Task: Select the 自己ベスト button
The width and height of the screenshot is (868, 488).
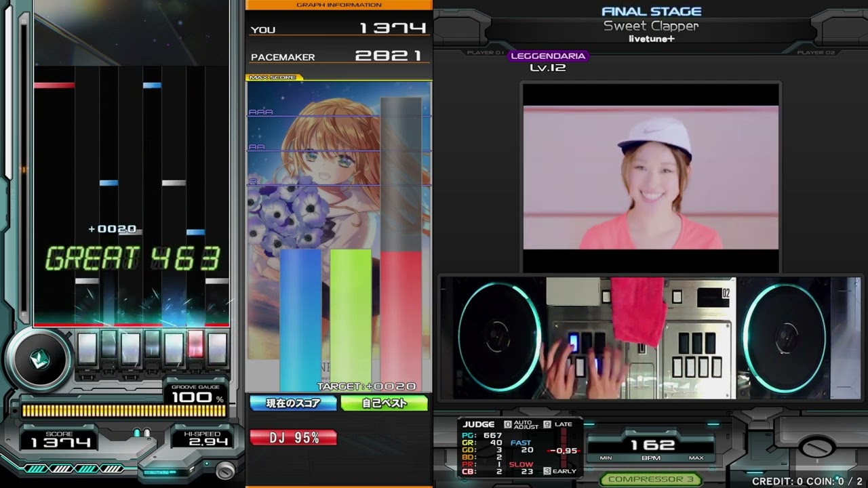Action: click(384, 403)
